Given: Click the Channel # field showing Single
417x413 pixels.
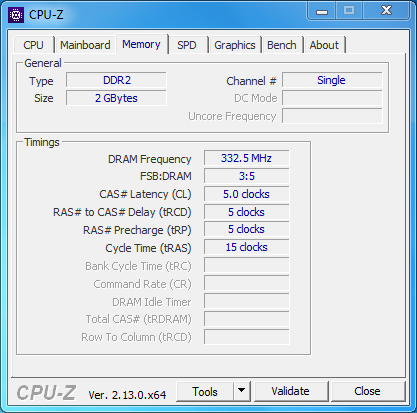Looking at the screenshot, I should coord(332,80).
